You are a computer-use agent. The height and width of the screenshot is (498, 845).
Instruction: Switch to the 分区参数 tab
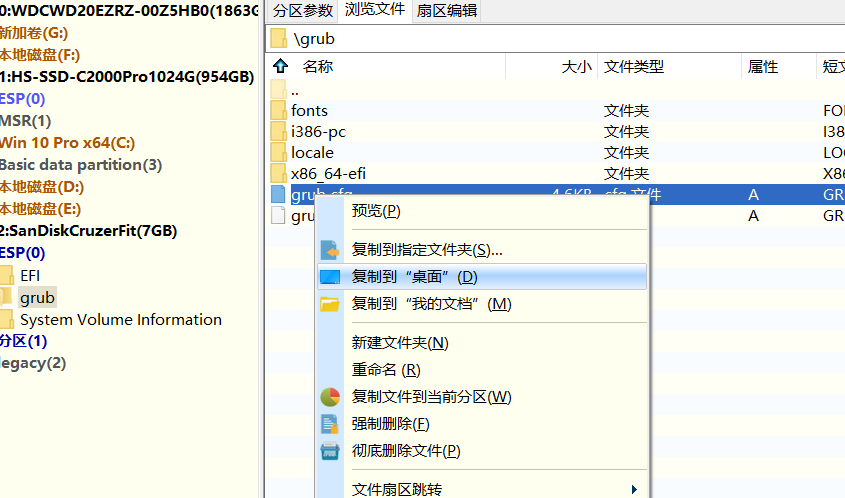[303, 10]
